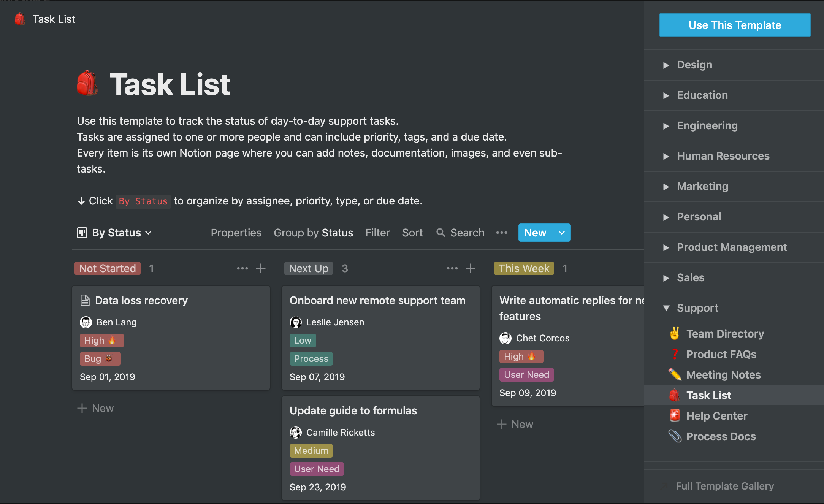Expand the Engineering category
824x504 pixels.
(666, 126)
